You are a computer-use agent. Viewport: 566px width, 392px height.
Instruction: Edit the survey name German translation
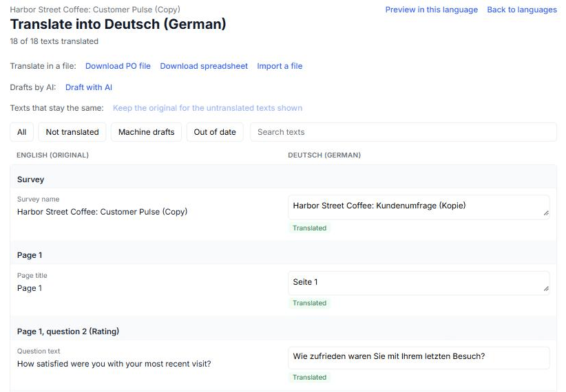click(419, 208)
